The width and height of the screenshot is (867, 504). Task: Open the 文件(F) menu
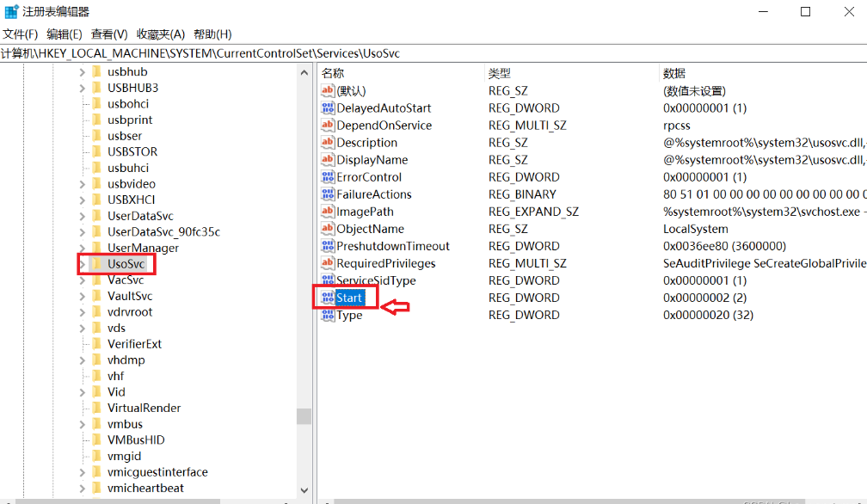click(21, 34)
